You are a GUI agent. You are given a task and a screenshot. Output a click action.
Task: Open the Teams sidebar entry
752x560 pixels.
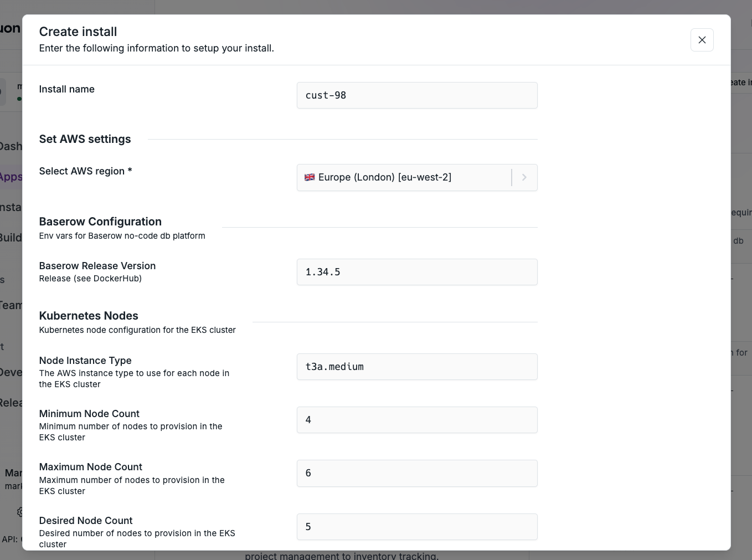[11, 305]
